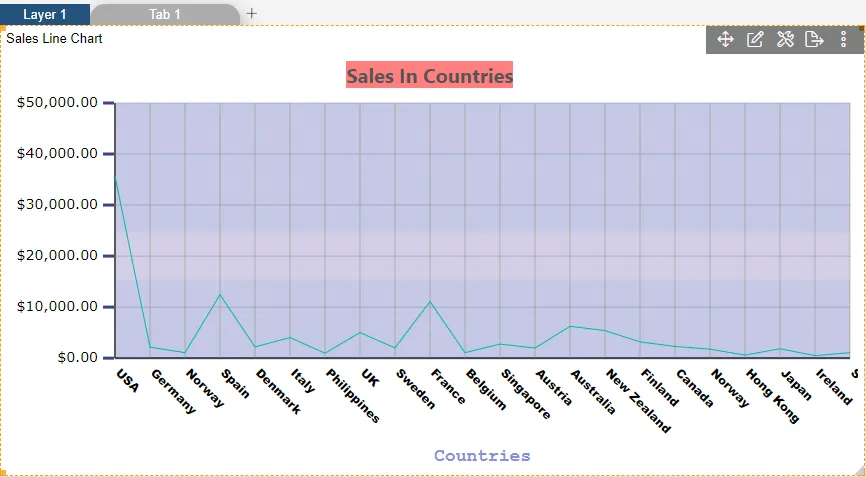The image size is (866, 477).
Task: Click the $20,000.00 y-axis label
Action: point(58,255)
